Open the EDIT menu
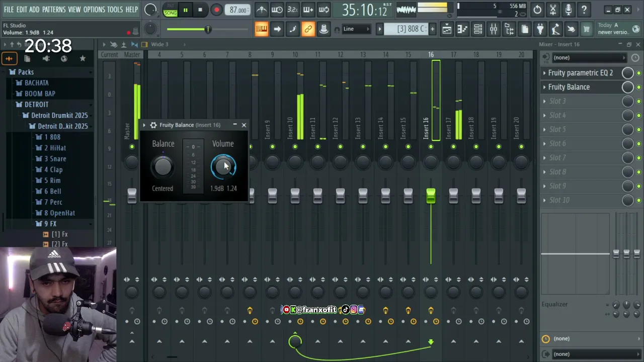644x362 pixels. 22,10
